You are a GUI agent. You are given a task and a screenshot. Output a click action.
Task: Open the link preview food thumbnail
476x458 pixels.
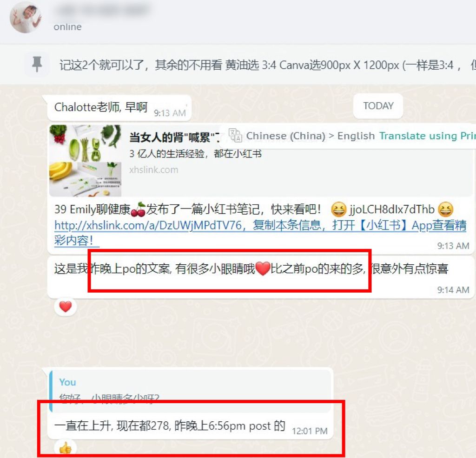[86, 161]
